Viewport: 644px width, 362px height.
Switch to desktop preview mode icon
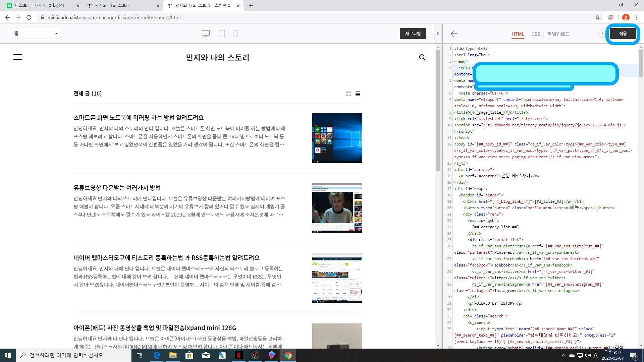[206, 34]
